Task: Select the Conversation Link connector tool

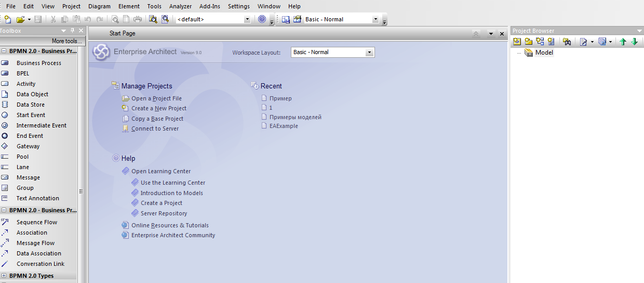Action: [40, 264]
